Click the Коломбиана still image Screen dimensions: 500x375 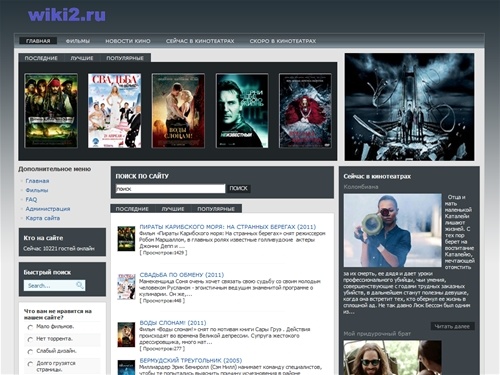click(x=393, y=230)
